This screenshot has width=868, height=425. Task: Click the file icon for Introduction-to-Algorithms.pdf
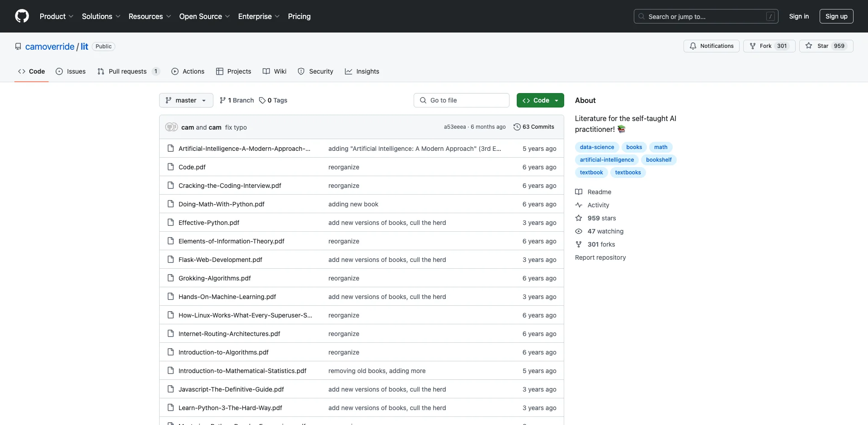(170, 352)
